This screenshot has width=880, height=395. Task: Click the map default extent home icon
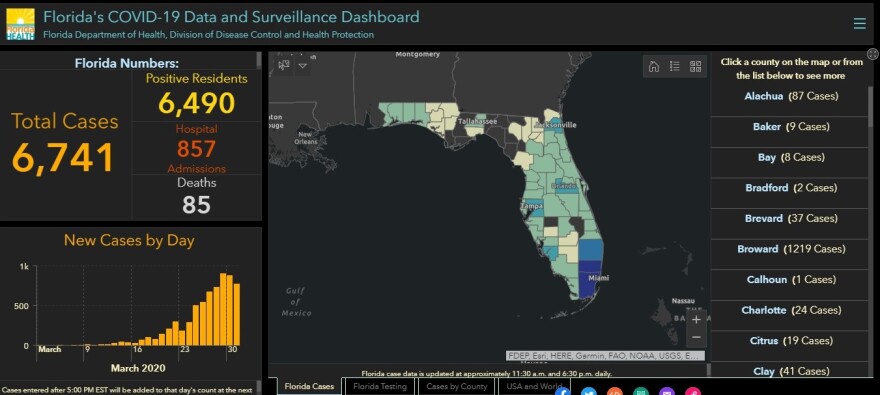click(653, 67)
